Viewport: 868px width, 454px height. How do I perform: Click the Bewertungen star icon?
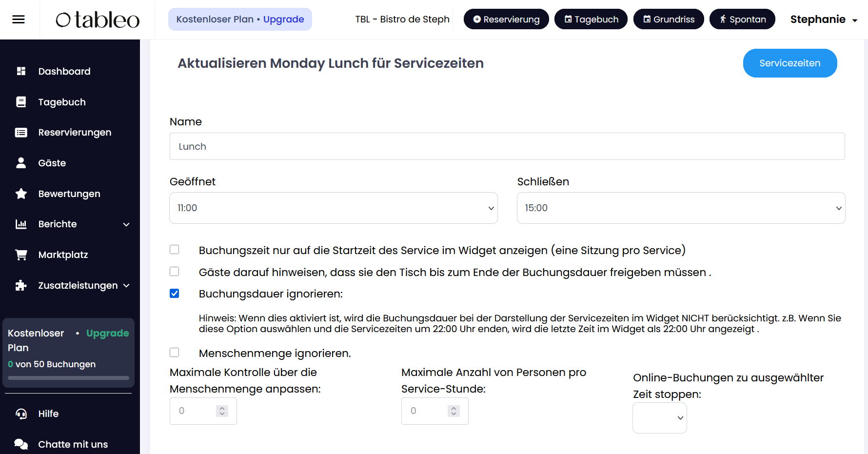click(x=21, y=194)
